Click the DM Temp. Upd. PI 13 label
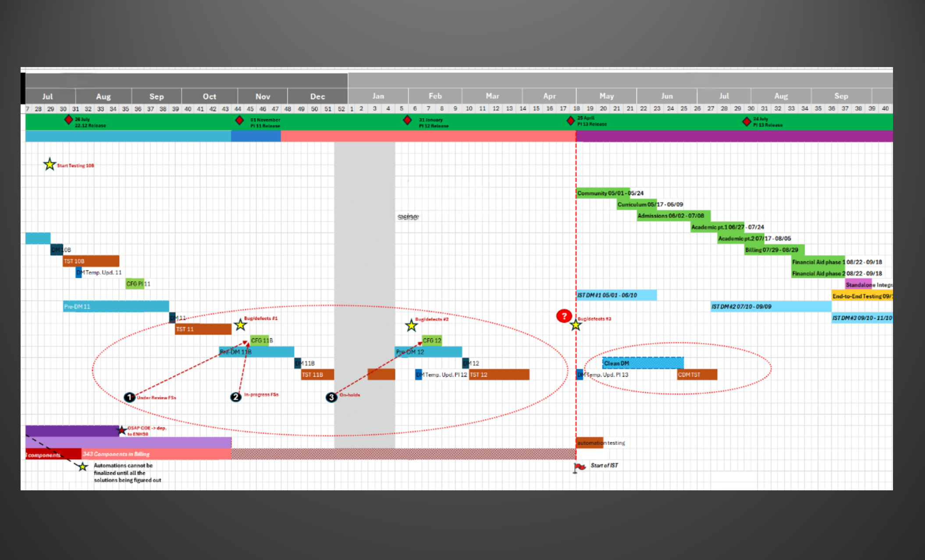The image size is (925, 560). click(x=603, y=375)
